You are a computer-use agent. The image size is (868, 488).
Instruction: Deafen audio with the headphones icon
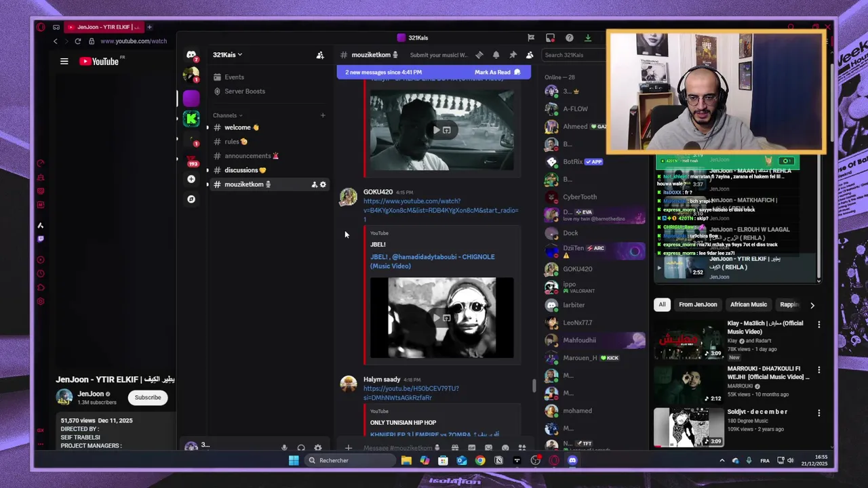[301, 447]
